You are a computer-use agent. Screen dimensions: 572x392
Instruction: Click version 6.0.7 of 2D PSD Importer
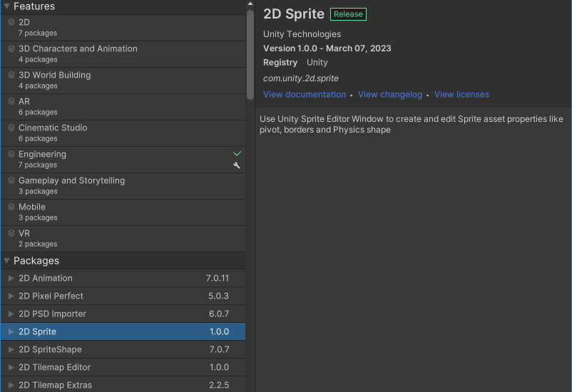(219, 314)
